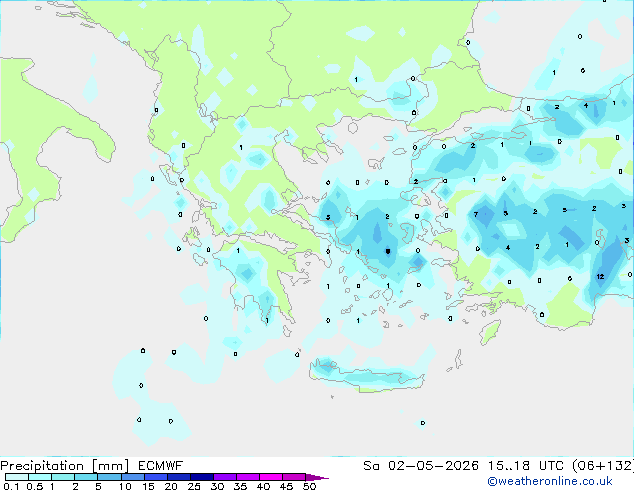This screenshot has height=490, width=634.
Task: Click the 30–35 mm violet legend box
Action: (224, 477)
